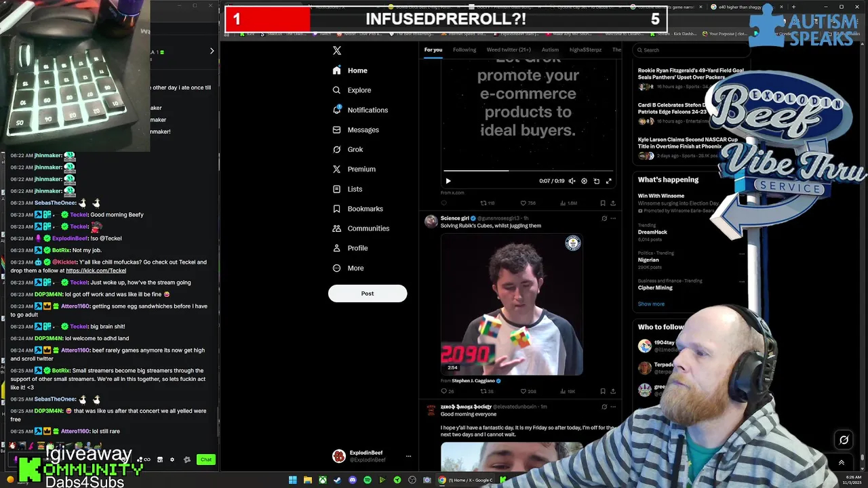This screenshot has width=868, height=488.
Task: Open more options for Nigerian trend
Action: click(742, 253)
